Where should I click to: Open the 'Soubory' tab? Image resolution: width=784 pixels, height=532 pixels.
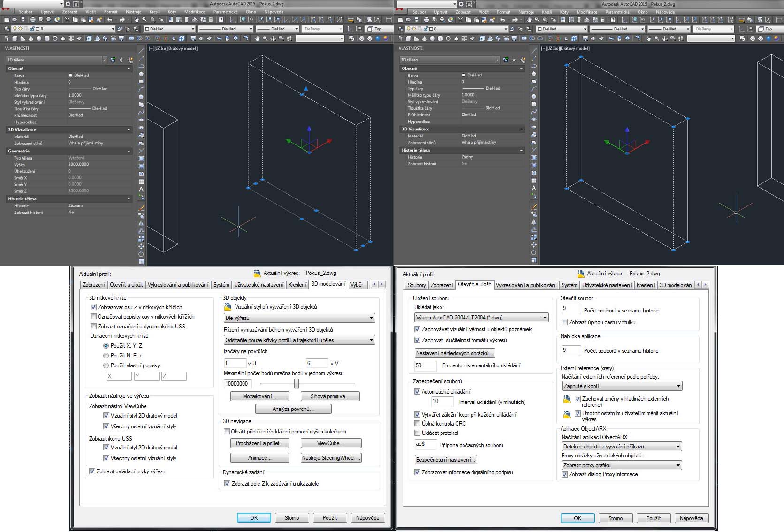[x=416, y=285]
